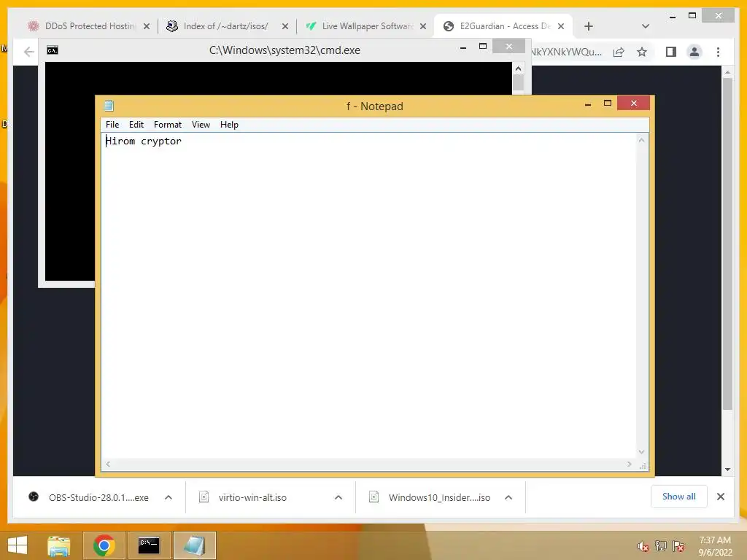747x560 pixels.
Task: Click the share page icon in address bar
Action: click(619, 52)
